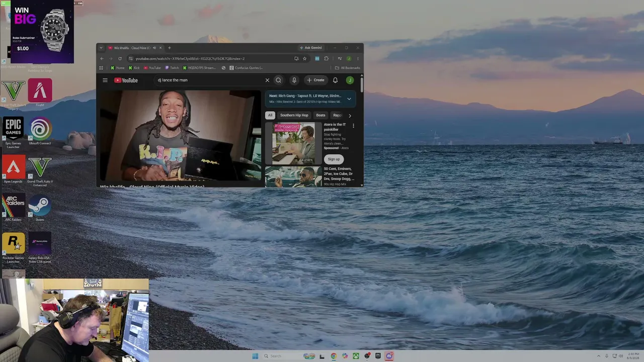Open Chrome three-dot menu
This screenshot has height=362, width=644.
(x=358, y=58)
